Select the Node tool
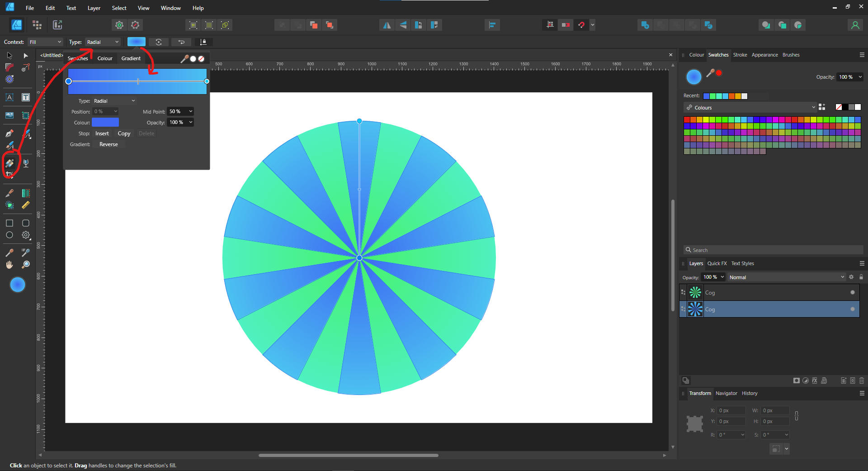Screen dimensions: 868x471 [x=26, y=56]
